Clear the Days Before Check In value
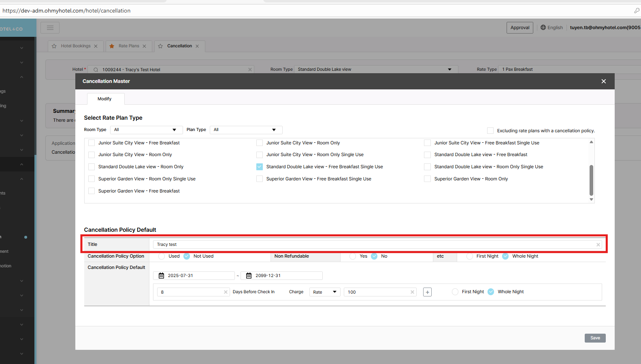The height and width of the screenshot is (364, 641). 226,292
